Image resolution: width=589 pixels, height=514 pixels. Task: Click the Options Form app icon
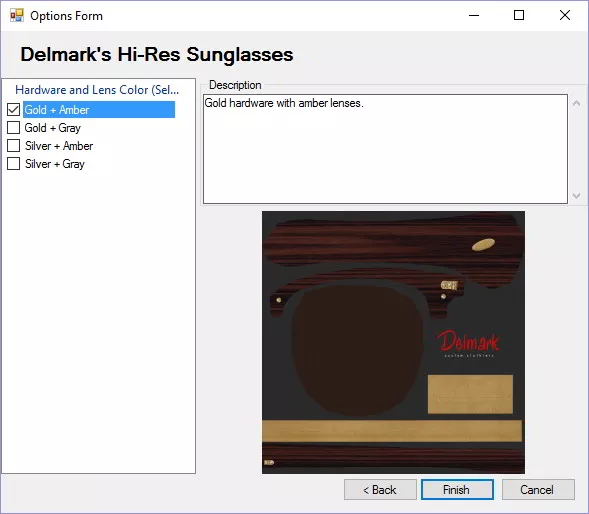[17, 15]
